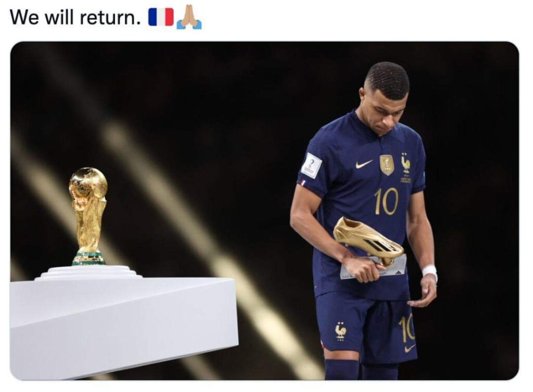Viewport: 533px width, 392px height.
Task: Open the attached photo in the post
Action: [264, 210]
